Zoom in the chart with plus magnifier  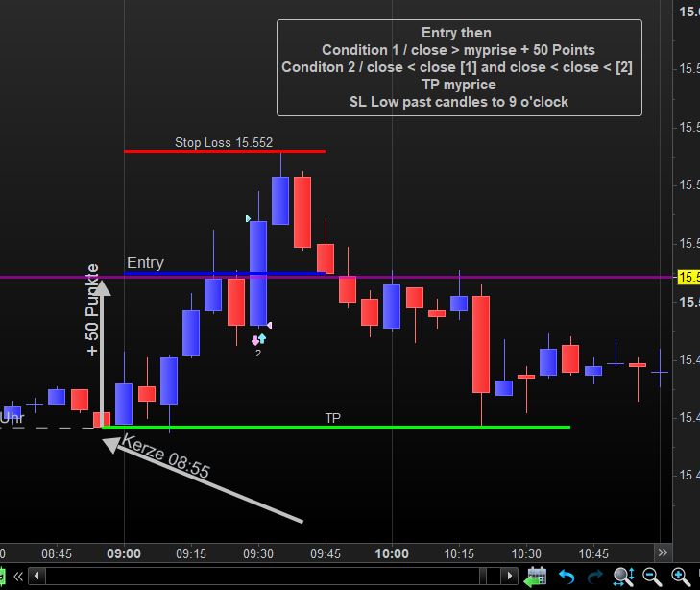(x=681, y=577)
